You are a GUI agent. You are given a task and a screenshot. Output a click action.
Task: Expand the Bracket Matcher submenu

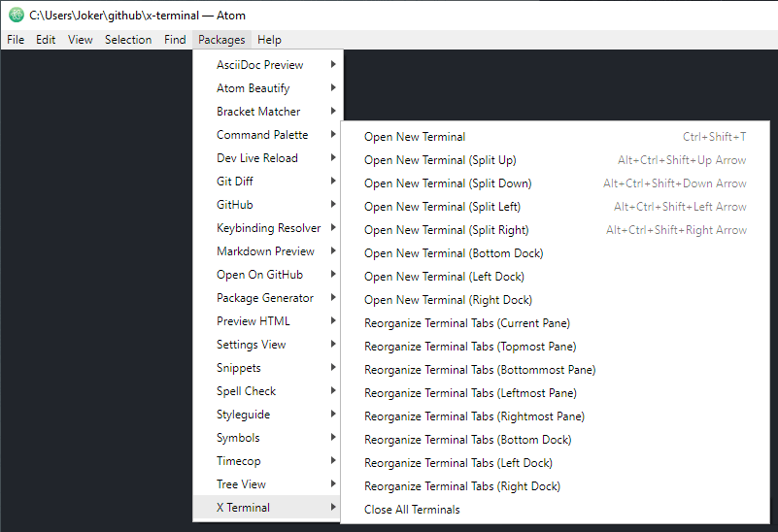[267, 111]
